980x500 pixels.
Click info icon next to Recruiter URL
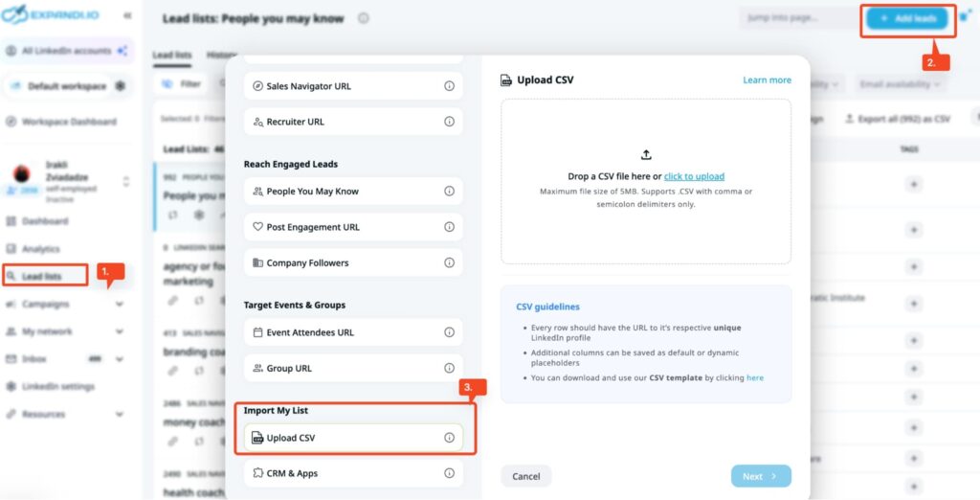[449, 122]
